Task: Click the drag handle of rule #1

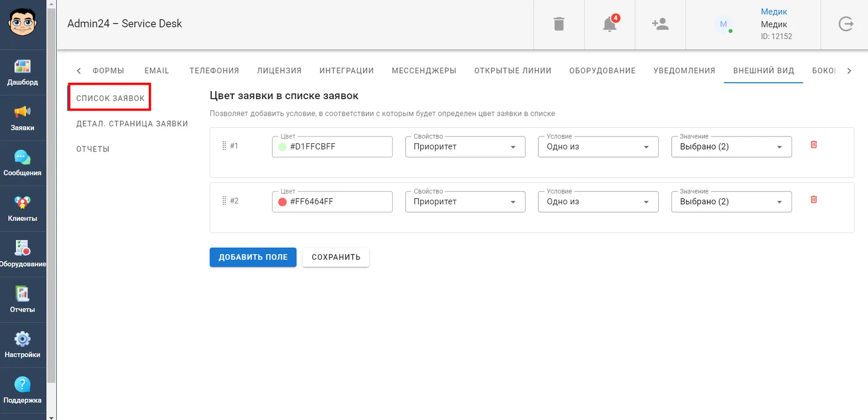Action: pos(224,146)
